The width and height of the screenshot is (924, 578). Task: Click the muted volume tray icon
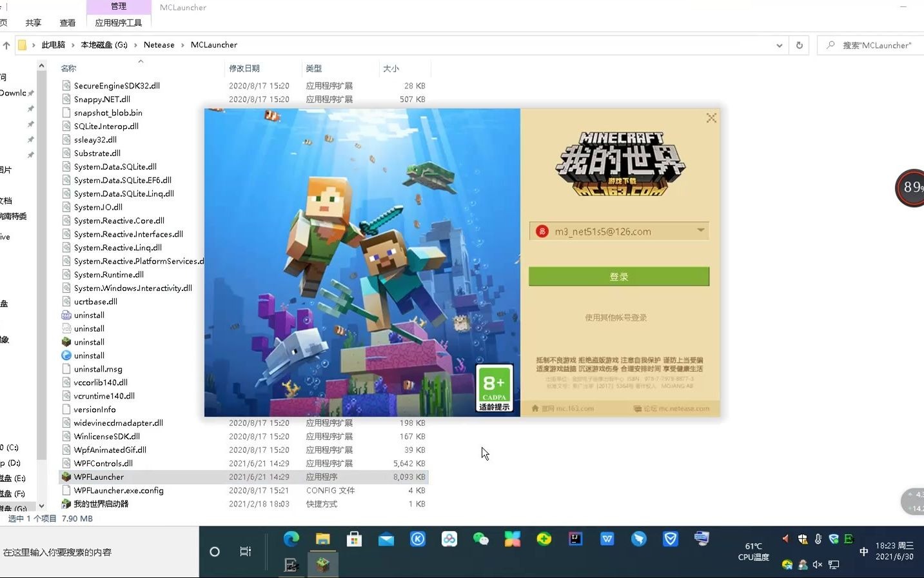(x=817, y=564)
